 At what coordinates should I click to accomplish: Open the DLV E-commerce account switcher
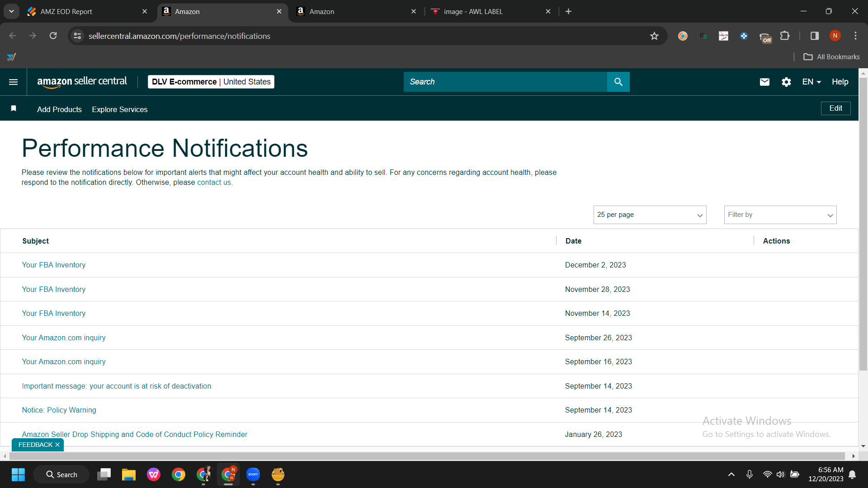[x=211, y=82]
